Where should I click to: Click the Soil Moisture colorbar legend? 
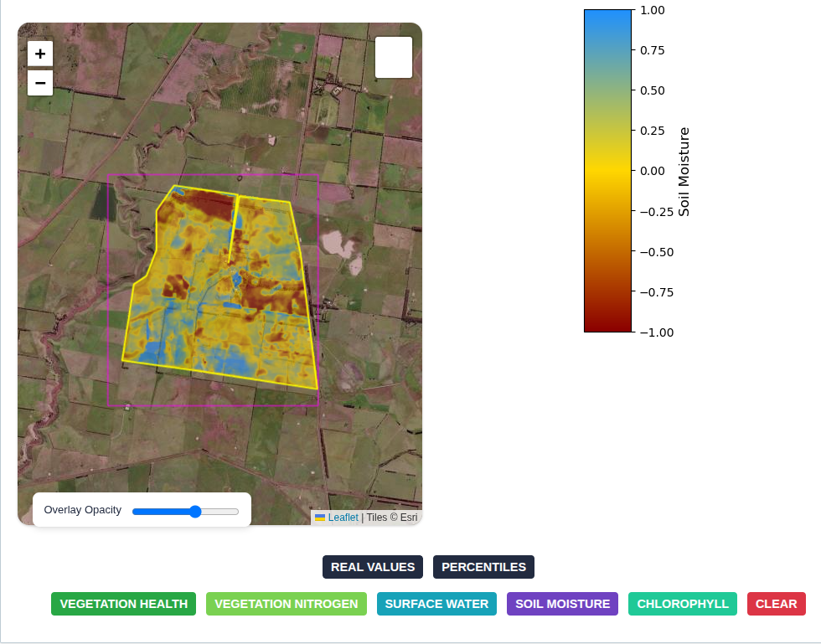[x=607, y=167]
